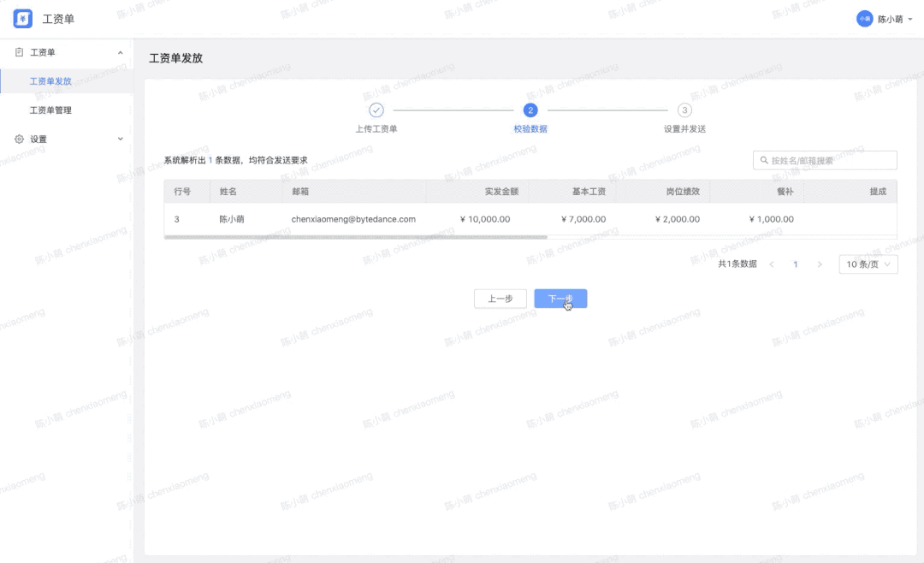Open the 设置 sidebar menu item
The width and height of the screenshot is (924, 563).
pyautogui.click(x=67, y=139)
